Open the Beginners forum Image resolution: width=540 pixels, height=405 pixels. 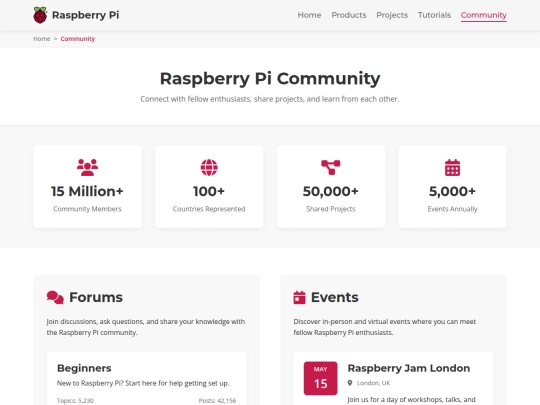pos(84,368)
